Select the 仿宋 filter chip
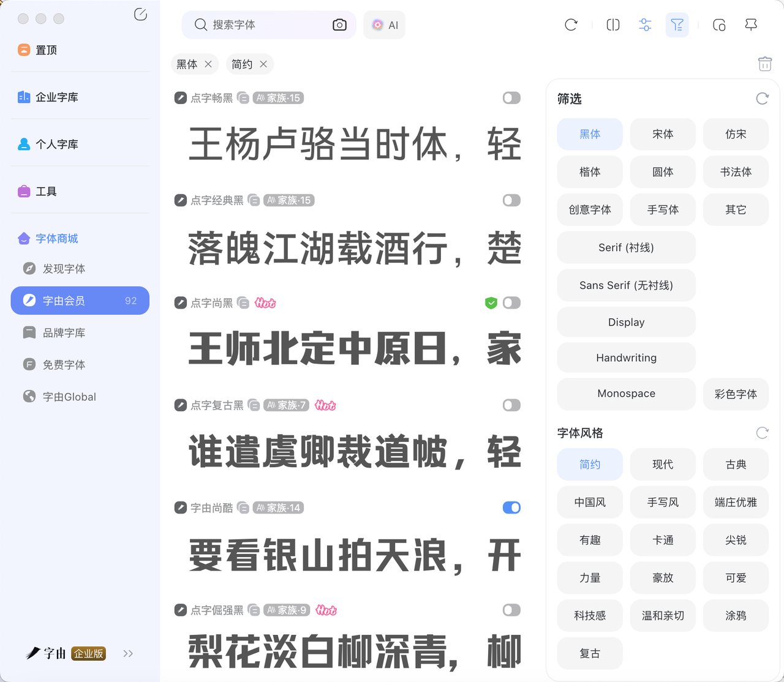 point(736,134)
